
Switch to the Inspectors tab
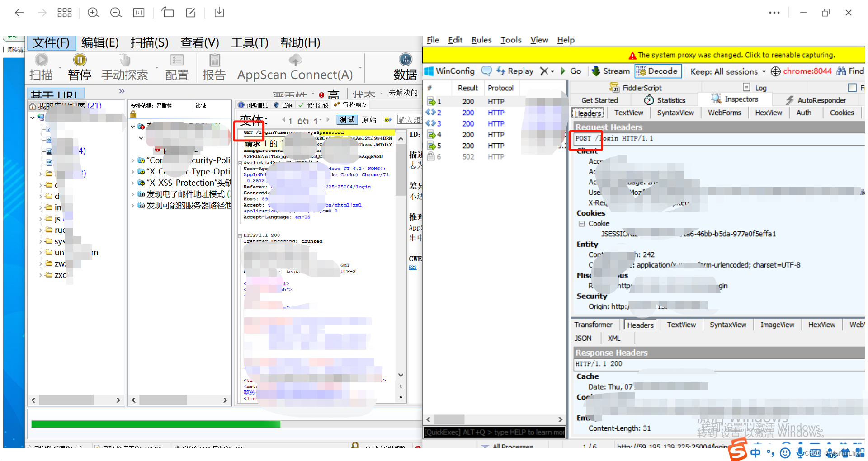(x=735, y=99)
